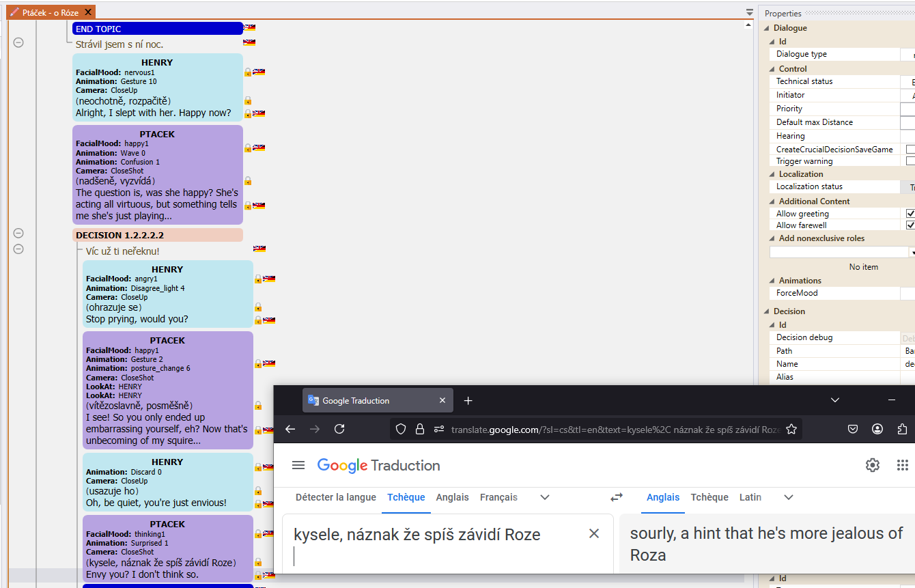Click the lock icon next to '(ohrazuje se)'
The image size is (915, 588).
(x=257, y=307)
